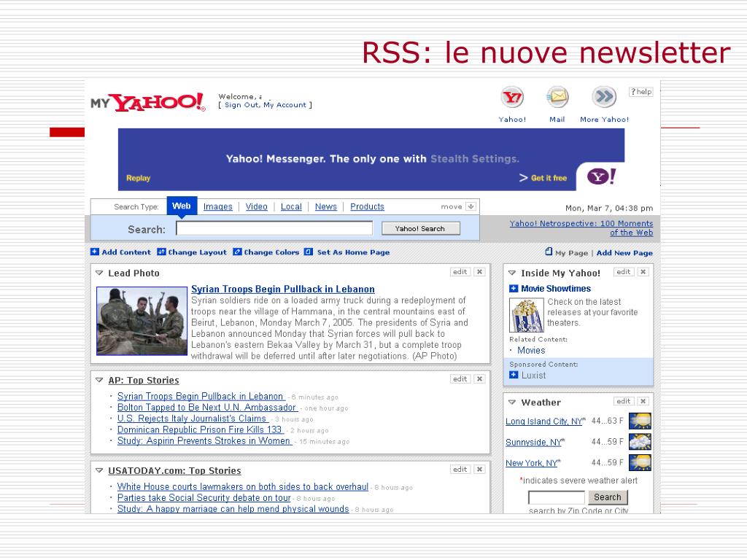Edit the Lead Photo module
Viewport: 747px width, 560px height.
pos(460,272)
